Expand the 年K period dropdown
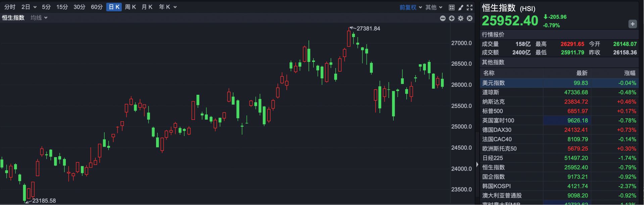 point(167,7)
